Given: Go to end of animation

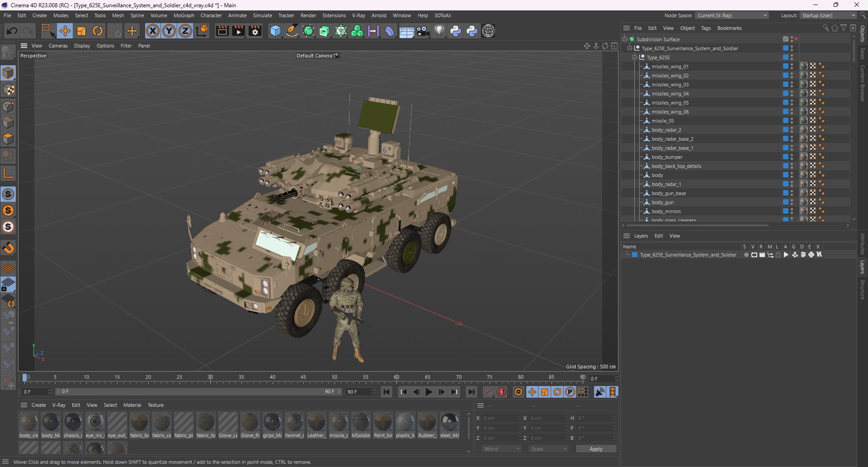Looking at the screenshot, I should [471, 392].
